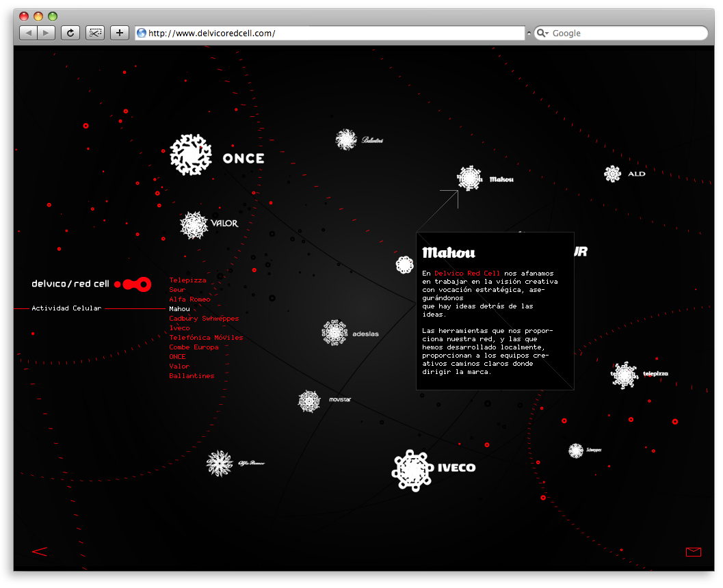
Task: Choose Cadbury Schweppes from the list
Action: click(204, 319)
